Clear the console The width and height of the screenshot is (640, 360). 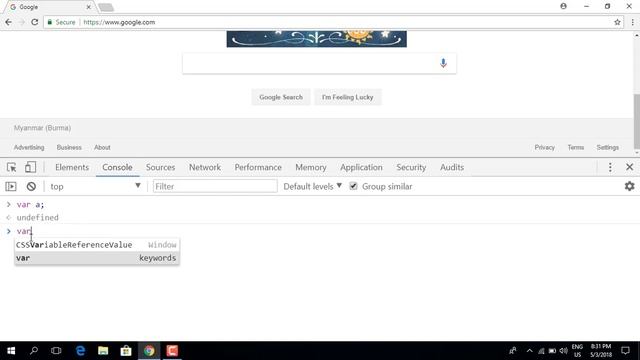[31, 187]
